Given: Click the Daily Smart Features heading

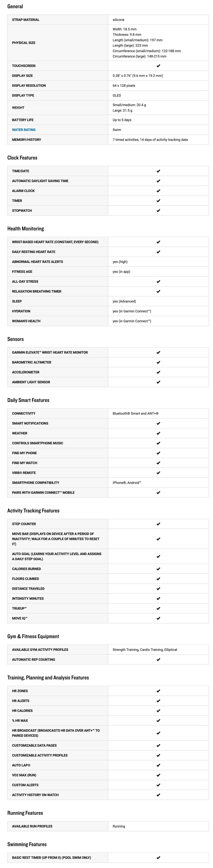Looking at the screenshot, I should click(28, 400).
